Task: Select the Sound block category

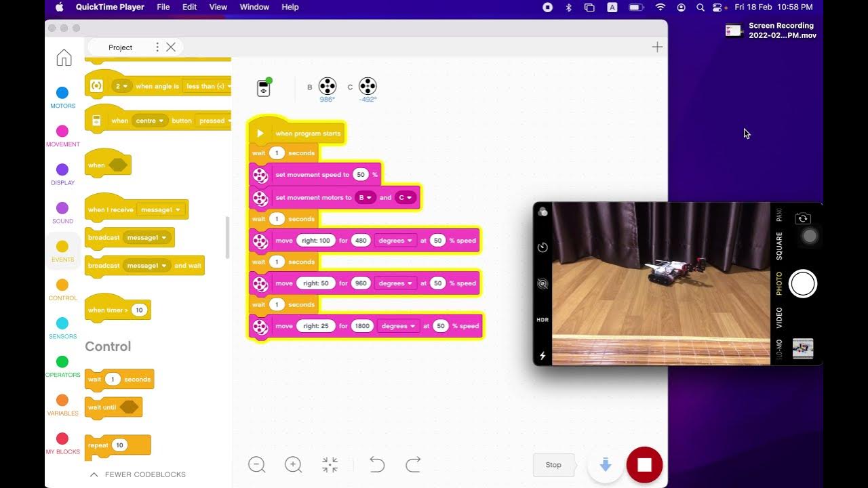Action: click(x=62, y=213)
